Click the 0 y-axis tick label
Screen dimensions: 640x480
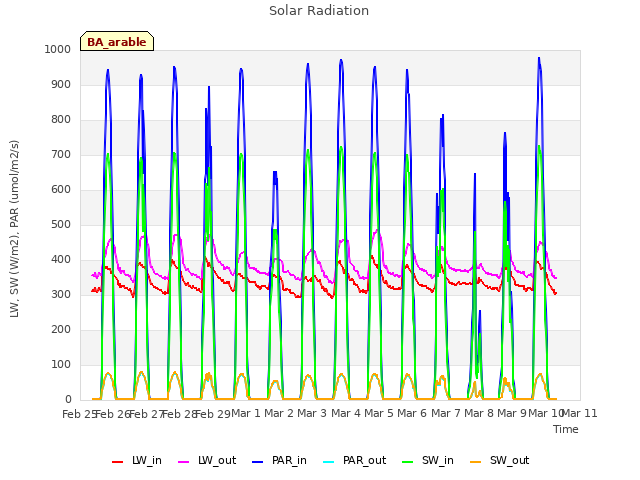tap(68, 400)
